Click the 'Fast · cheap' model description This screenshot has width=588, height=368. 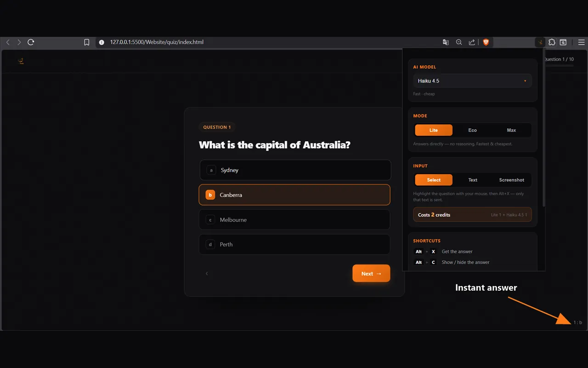pos(424,94)
